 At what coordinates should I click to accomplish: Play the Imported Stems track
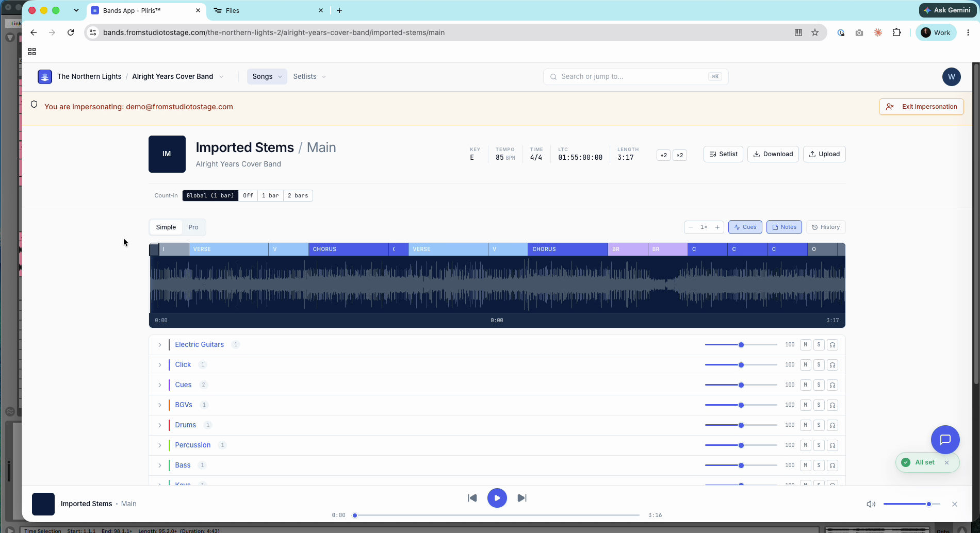[x=497, y=498]
